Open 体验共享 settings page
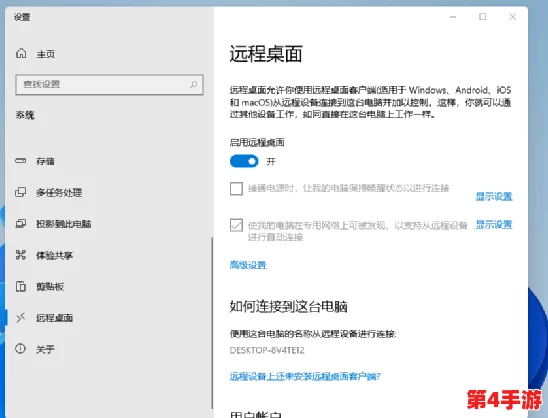Viewport: 548px width, 418px height. 55,255
